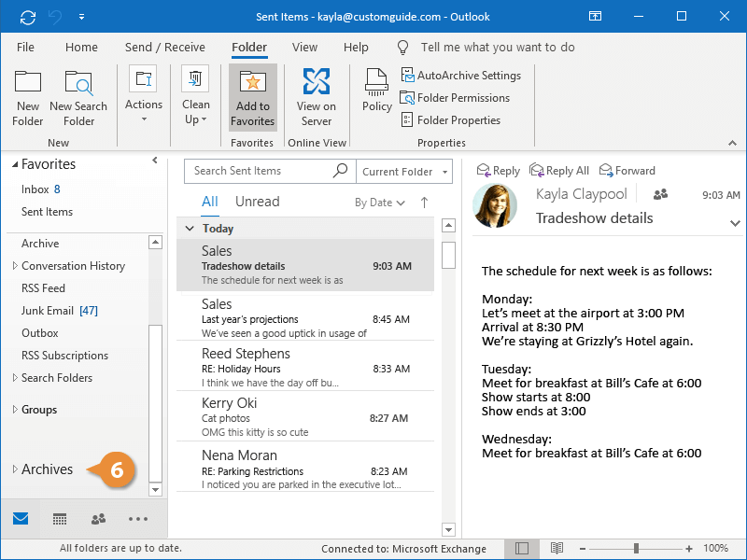The width and height of the screenshot is (747, 560).
Task: Open Kerry Oki Cat photos message
Action: tap(305, 417)
